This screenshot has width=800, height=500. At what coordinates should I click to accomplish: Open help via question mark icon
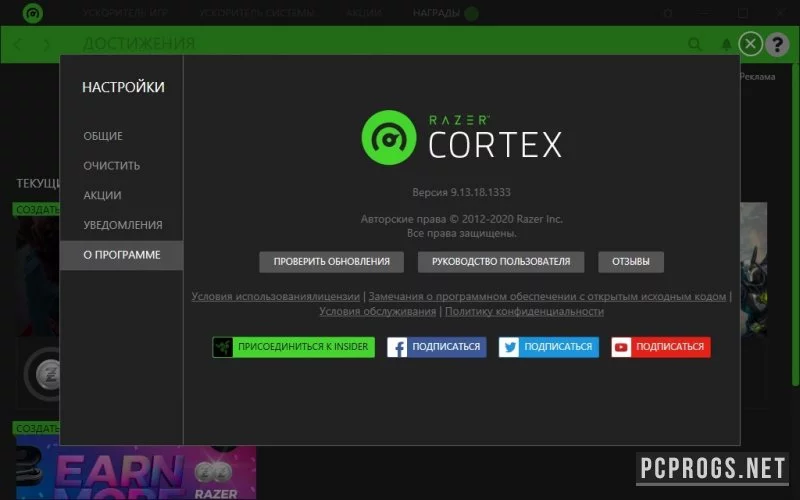coord(778,44)
